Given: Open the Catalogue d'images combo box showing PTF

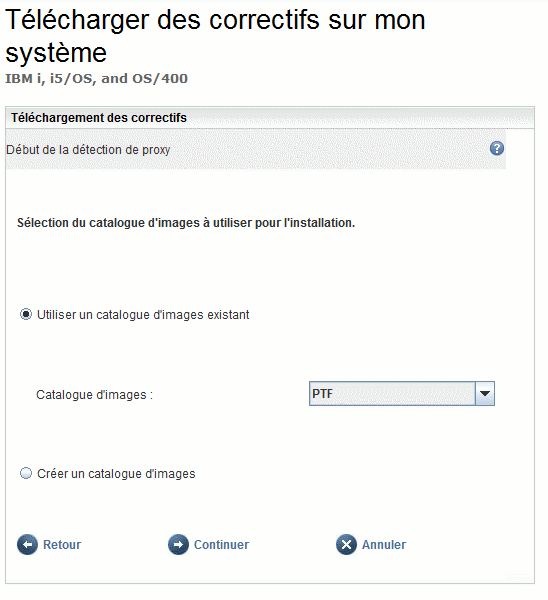Looking at the screenshot, I should (x=402, y=393).
